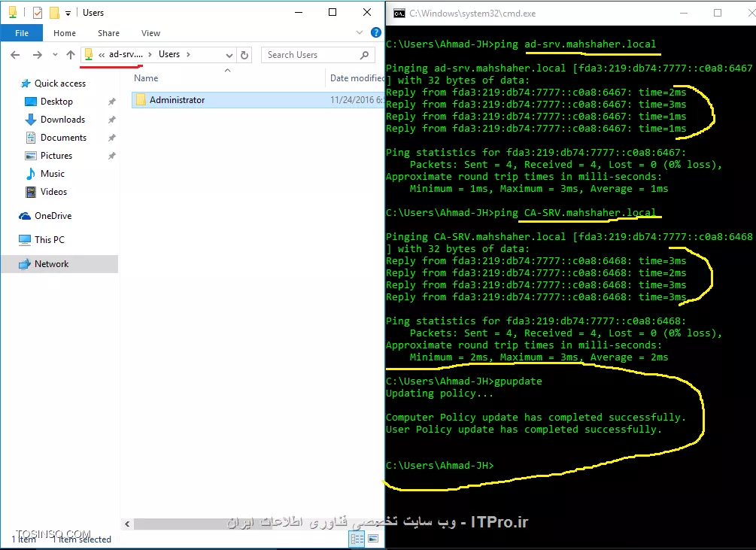Click the Administrator folder's modified date
The width and height of the screenshot is (756, 550).
pos(357,100)
